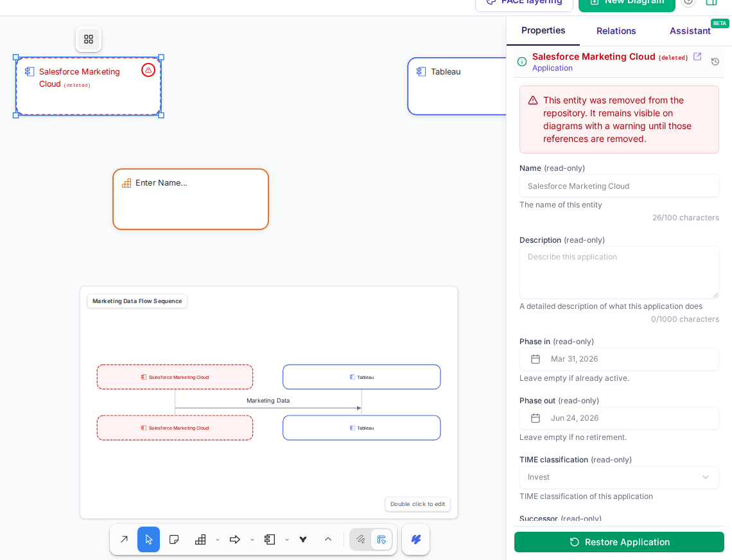732x560 pixels.
Task: Pick the capability blocks shape tool
Action: (200, 539)
